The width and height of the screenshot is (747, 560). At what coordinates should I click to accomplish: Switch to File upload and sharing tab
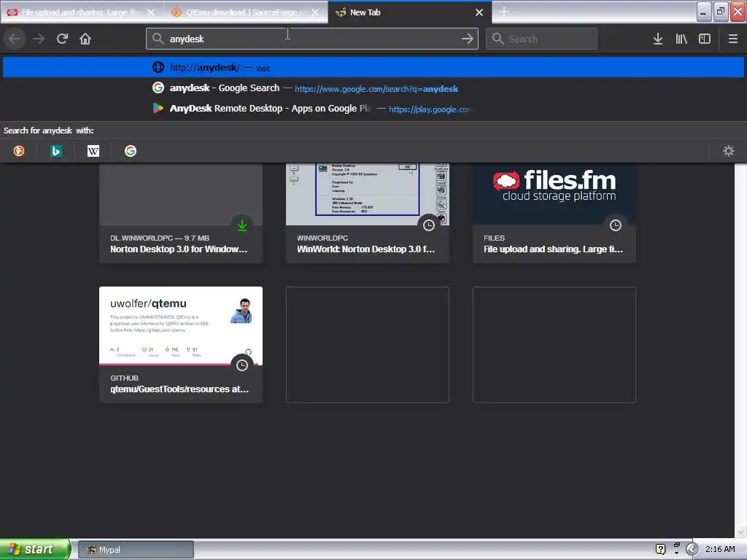click(x=82, y=12)
